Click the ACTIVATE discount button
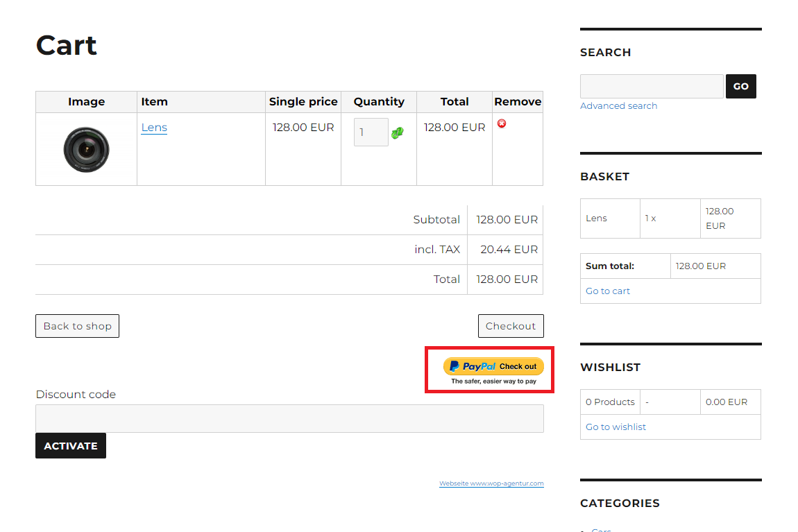 pyautogui.click(x=71, y=445)
